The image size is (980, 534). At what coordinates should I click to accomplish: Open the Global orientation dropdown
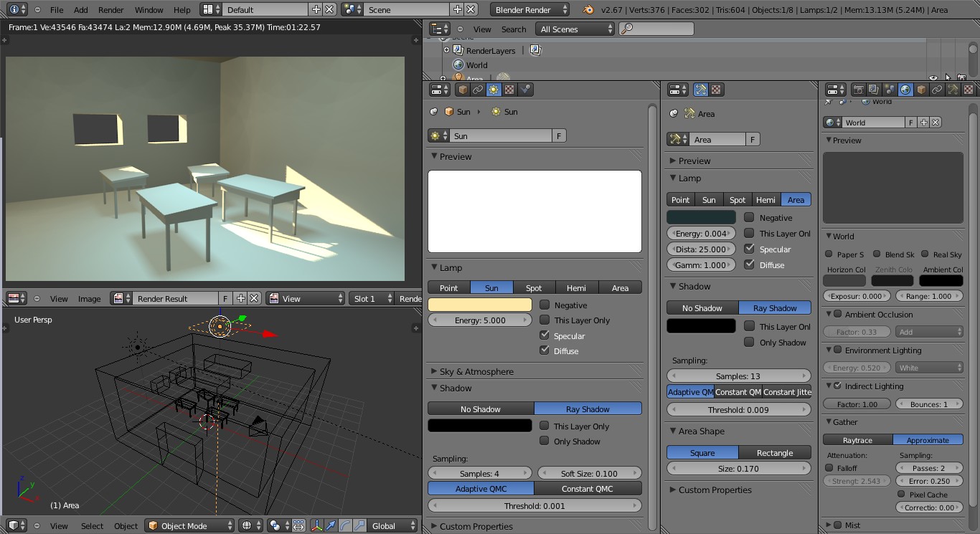coord(392,525)
